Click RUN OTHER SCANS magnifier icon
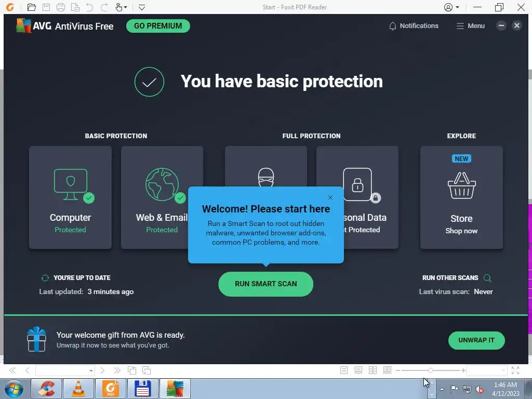The height and width of the screenshot is (399, 532). click(x=487, y=278)
